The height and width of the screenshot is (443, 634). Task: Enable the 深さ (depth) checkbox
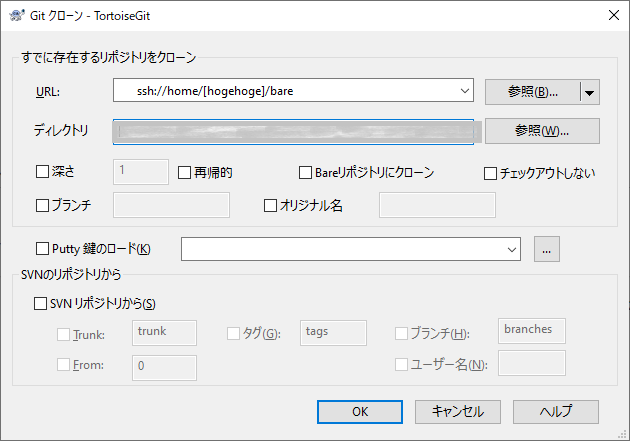pos(42,172)
